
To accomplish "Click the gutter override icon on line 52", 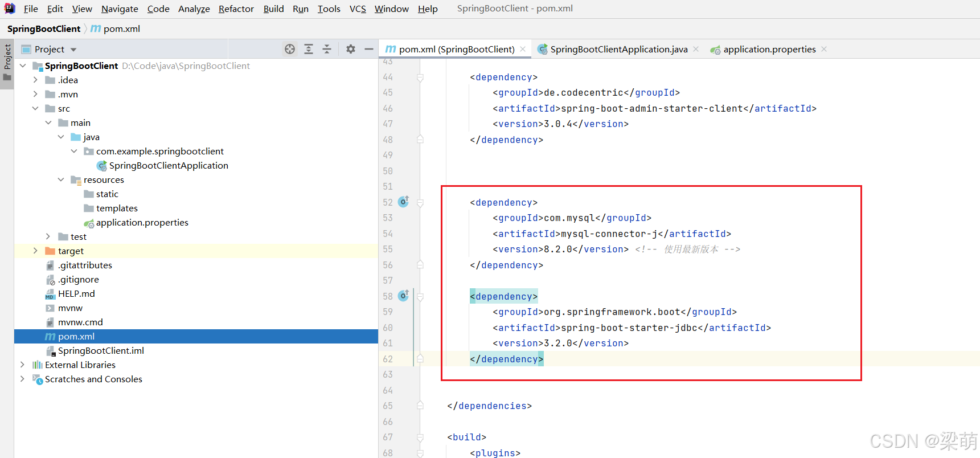I will click(403, 202).
